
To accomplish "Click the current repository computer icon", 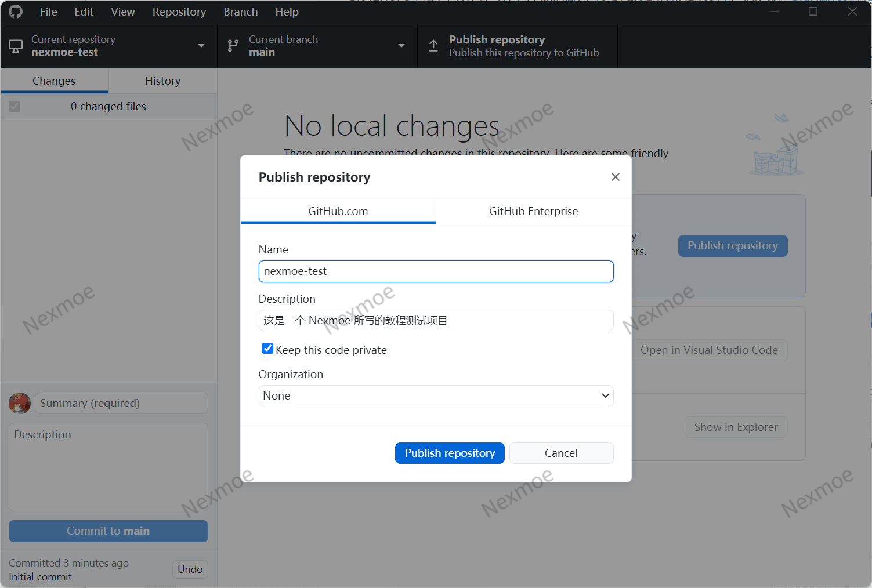I will (x=16, y=46).
